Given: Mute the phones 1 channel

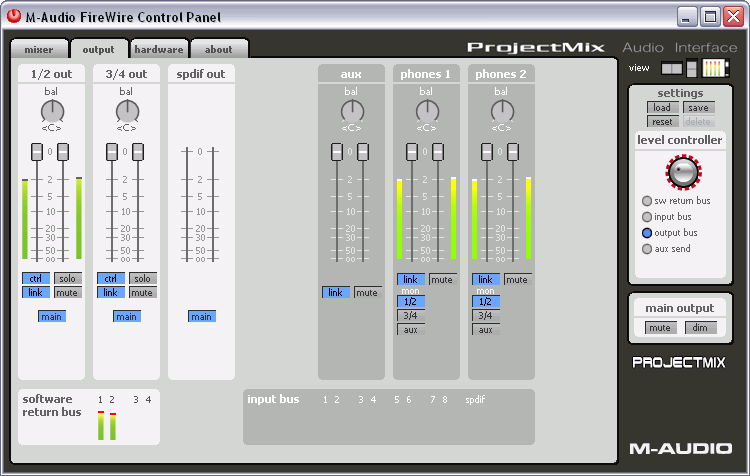Looking at the screenshot, I should tap(442, 279).
